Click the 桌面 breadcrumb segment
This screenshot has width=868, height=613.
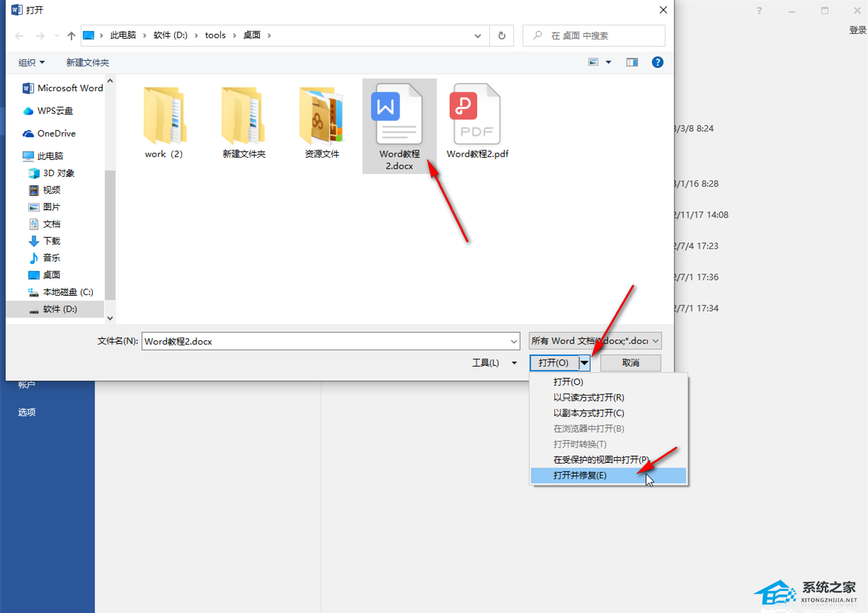(x=252, y=35)
